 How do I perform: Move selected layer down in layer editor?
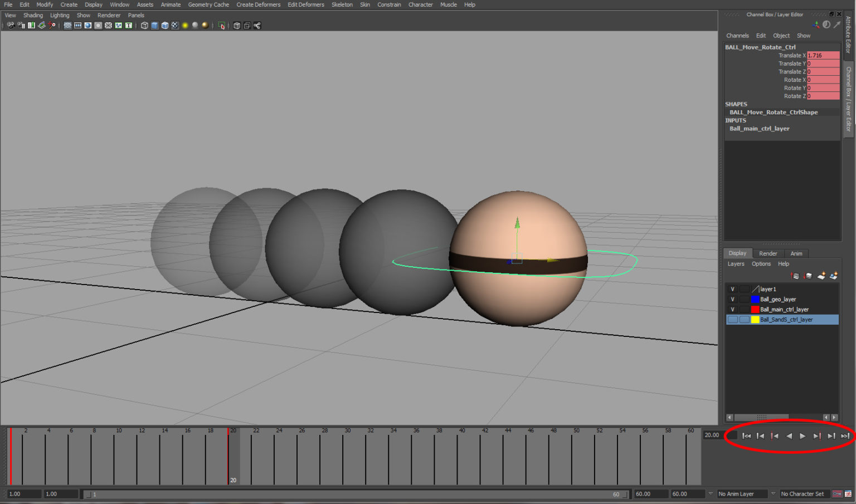click(x=808, y=276)
